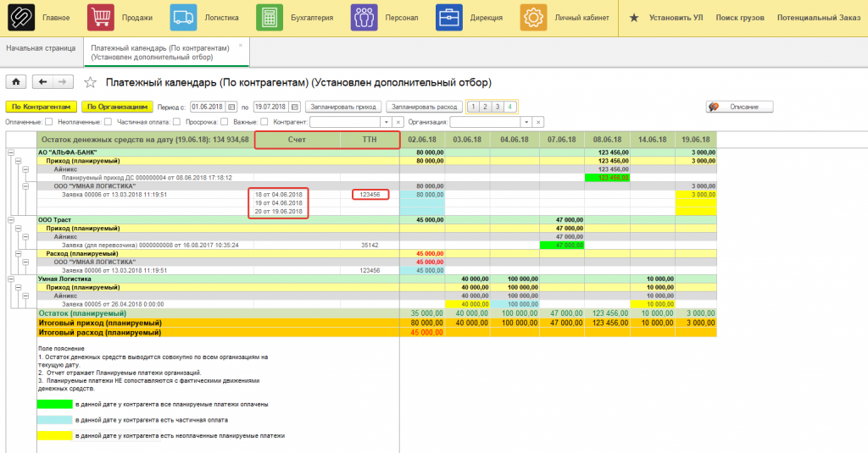Open the Личный кабинет gear section
Screen dimensions: 868x453
(x=534, y=17)
